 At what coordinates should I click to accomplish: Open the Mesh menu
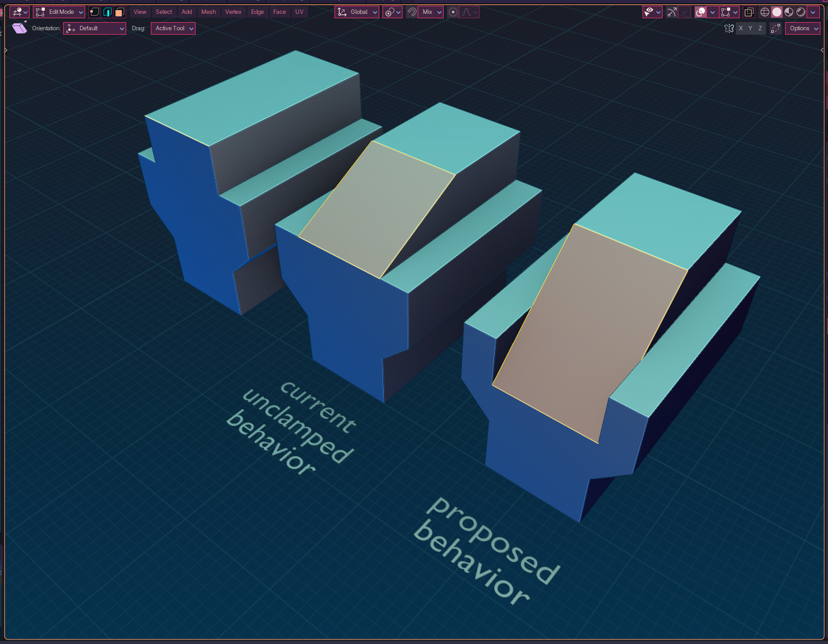coord(208,12)
